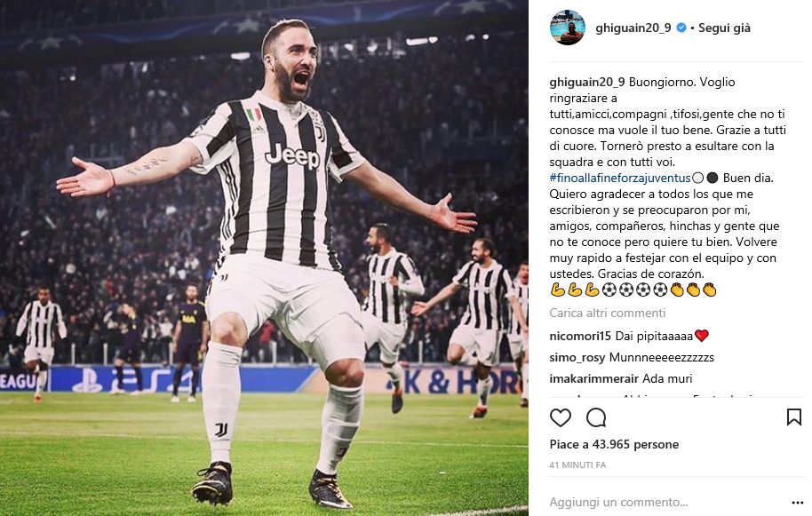View the Piace a 43.965 persone list
This screenshot has width=812, height=516.
[x=614, y=445]
